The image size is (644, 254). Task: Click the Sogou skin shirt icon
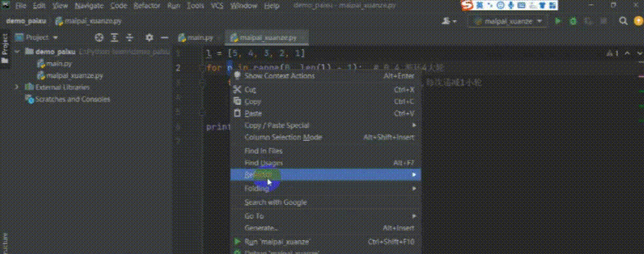(x=542, y=5)
